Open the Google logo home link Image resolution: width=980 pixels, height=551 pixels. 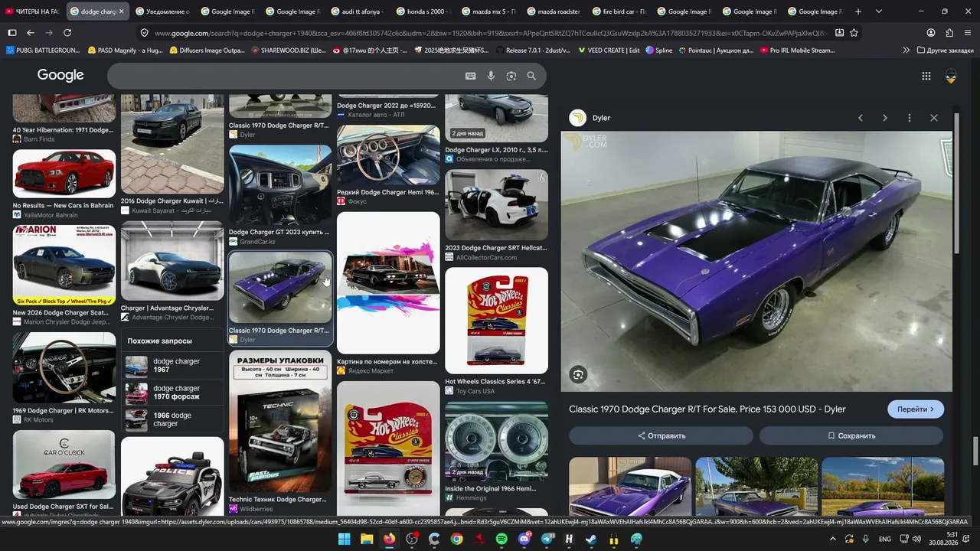pyautogui.click(x=60, y=75)
